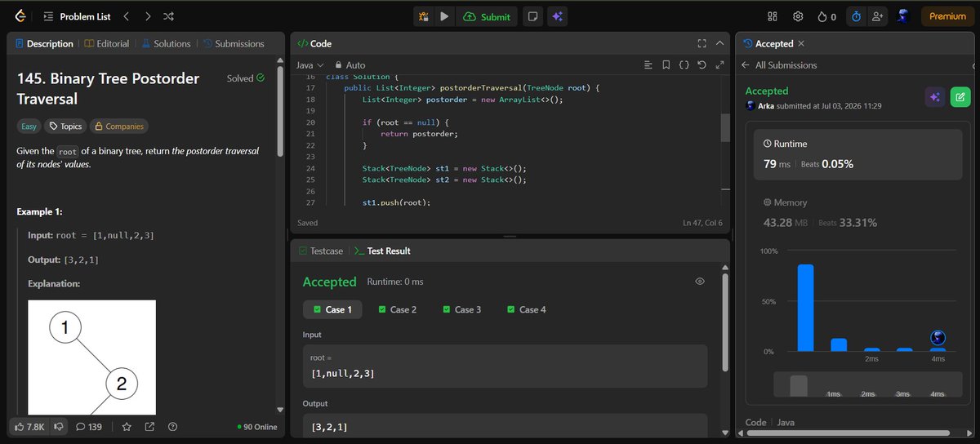Click the Solved status indicator

pos(246,78)
